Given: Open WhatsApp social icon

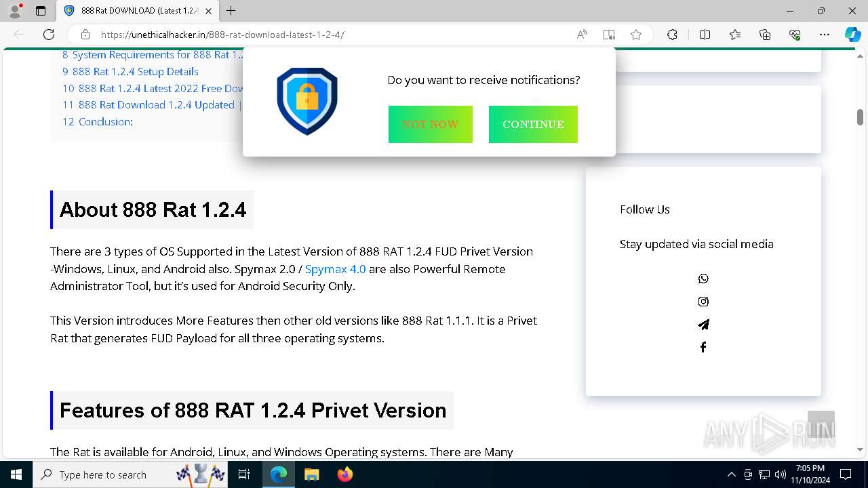Looking at the screenshot, I should pos(703,279).
